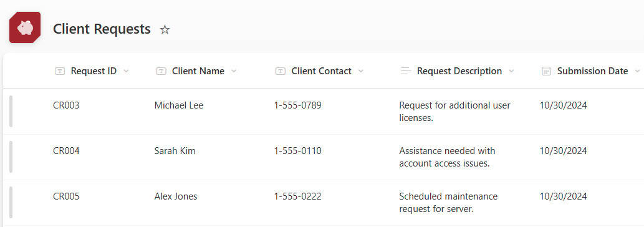Favorite the Client Requests list with star
This screenshot has height=227, width=644.
click(x=165, y=29)
